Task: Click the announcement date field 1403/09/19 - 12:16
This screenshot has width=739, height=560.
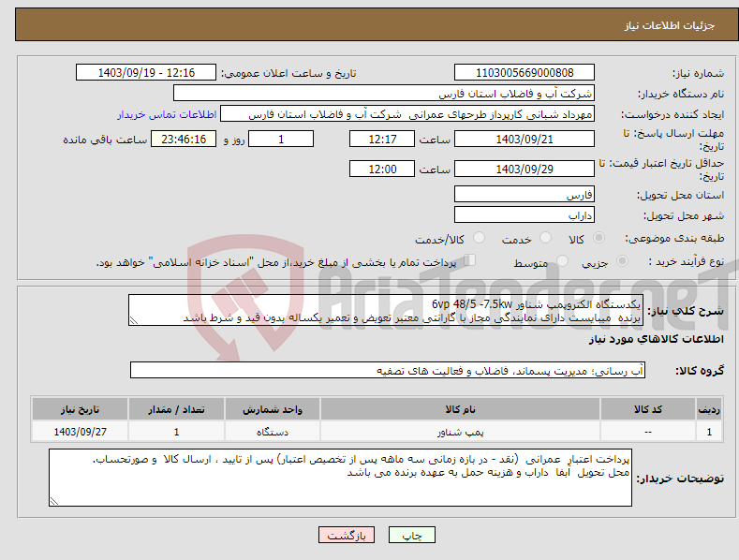Action: 146,73
